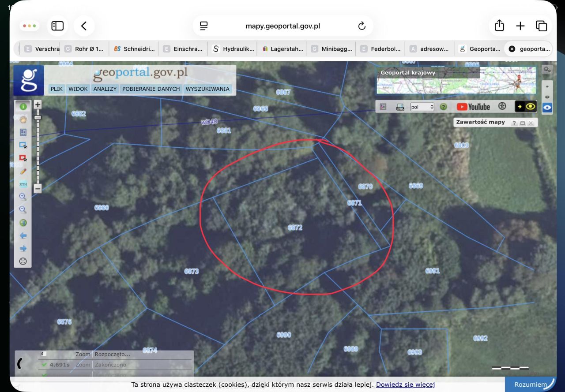565x392 pixels.
Task: Open the green help question mark
Action: click(444, 107)
